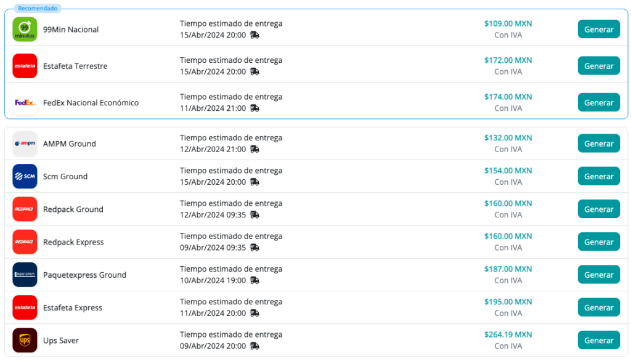The height and width of the screenshot is (364, 631).
Task: Click the Estafeta Terrestre logo icon
Action: [25, 66]
